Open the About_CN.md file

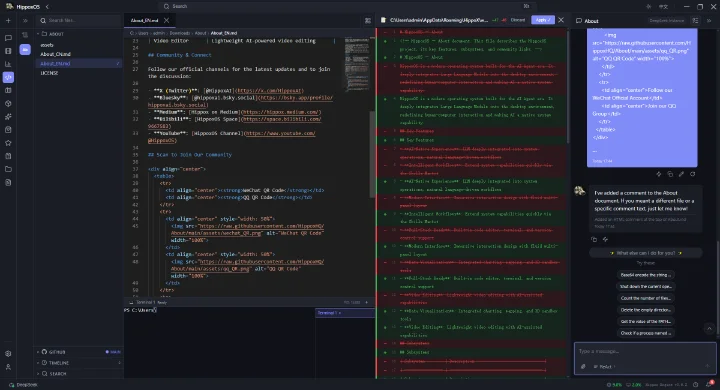[x=56, y=54]
